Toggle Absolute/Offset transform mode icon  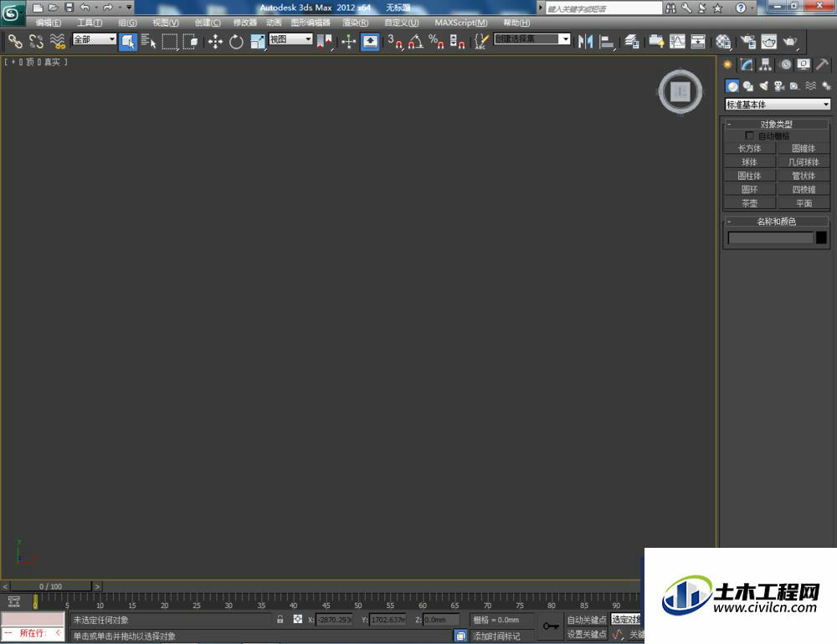(x=298, y=620)
